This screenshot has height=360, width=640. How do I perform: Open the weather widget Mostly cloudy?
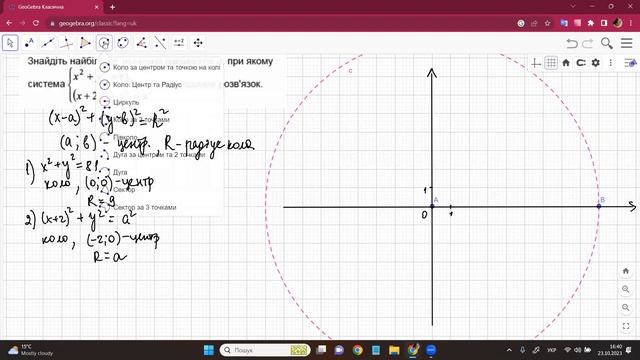pos(31,350)
